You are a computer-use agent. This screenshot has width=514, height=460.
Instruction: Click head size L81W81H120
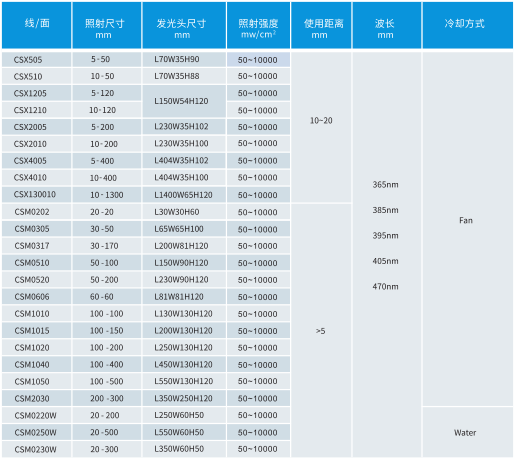[x=184, y=297]
